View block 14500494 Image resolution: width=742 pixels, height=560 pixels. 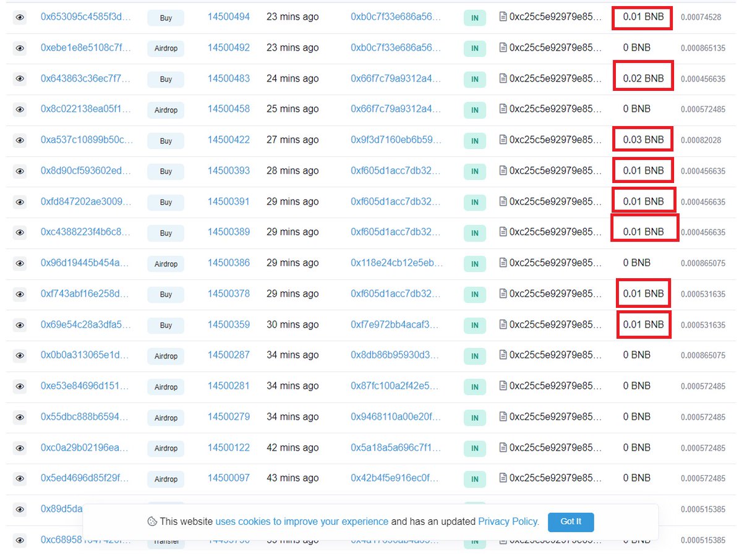click(x=229, y=17)
